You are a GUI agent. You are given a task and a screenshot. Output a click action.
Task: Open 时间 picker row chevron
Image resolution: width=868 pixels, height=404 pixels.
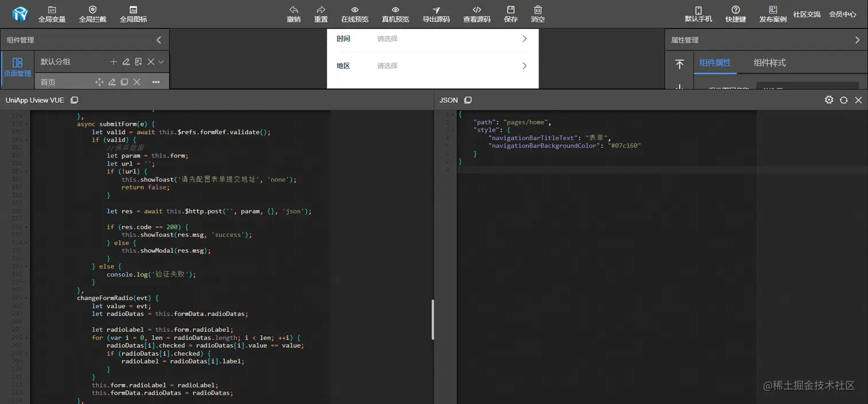click(524, 39)
